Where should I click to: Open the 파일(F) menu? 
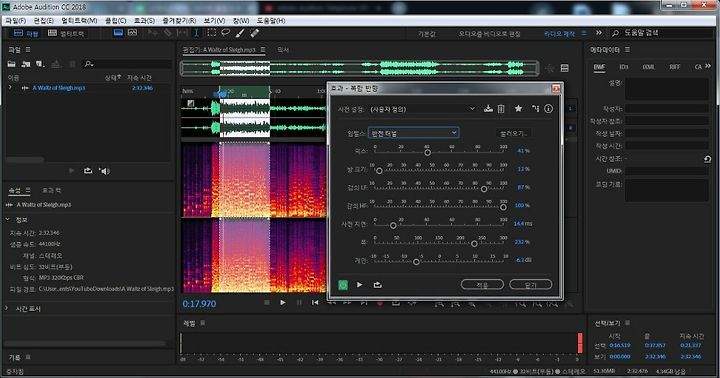click(x=15, y=21)
